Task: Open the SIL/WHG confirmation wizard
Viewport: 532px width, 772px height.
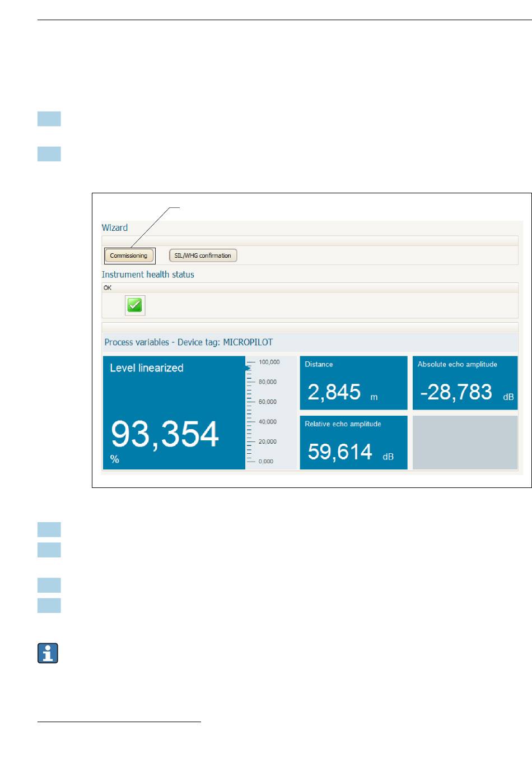Action: [203, 255]
